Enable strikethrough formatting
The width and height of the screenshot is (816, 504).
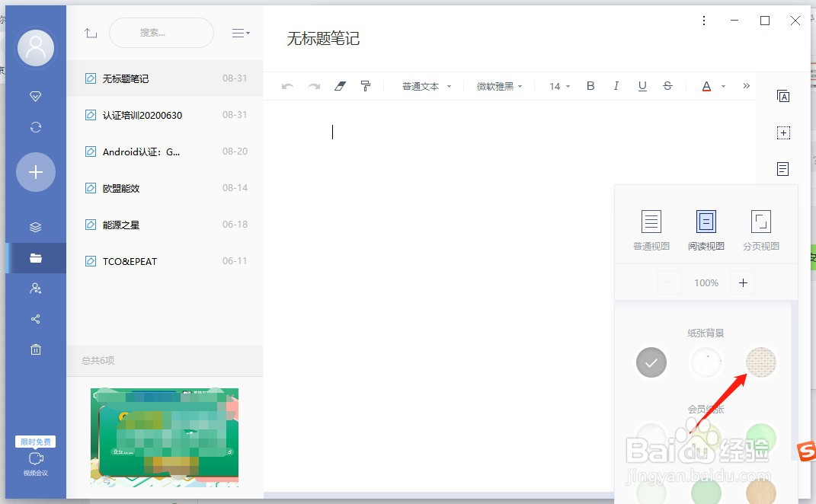pyautogui.click(x=668, y=86)
